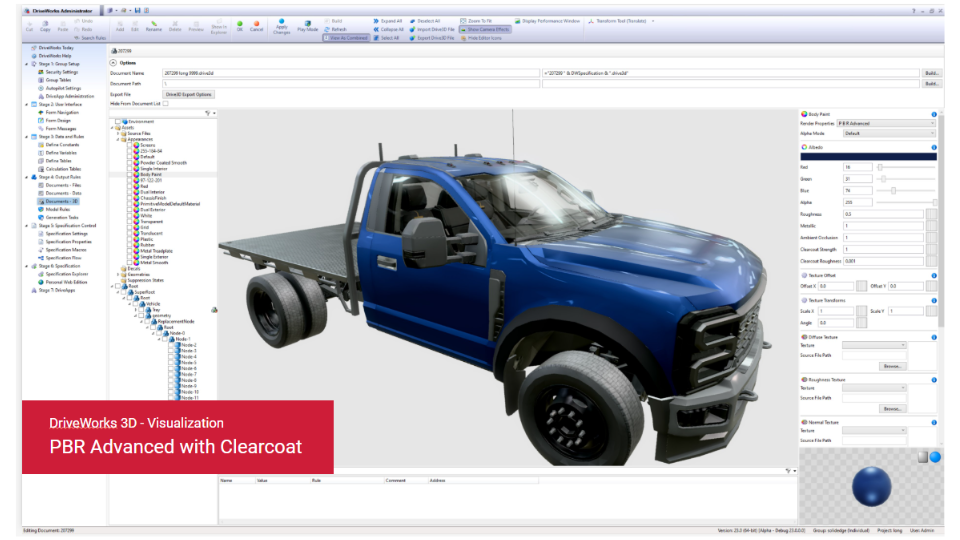
Task: Click the Roughness value field
Action: click(883, 214)
